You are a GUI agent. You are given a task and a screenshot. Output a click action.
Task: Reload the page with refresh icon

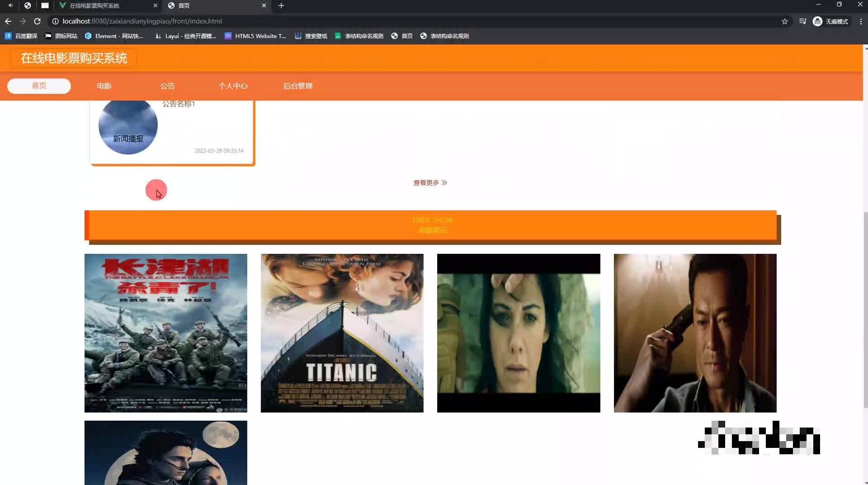click(38, 21)
